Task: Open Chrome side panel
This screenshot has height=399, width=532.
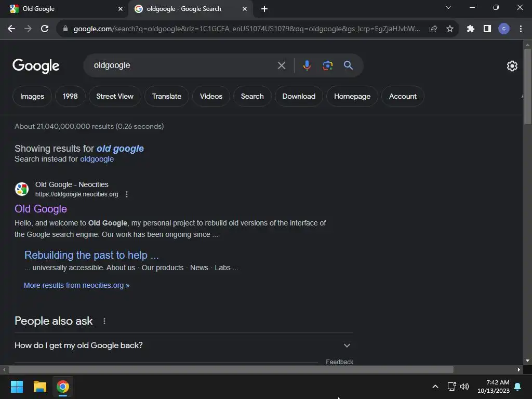Action: pos(487,29)
